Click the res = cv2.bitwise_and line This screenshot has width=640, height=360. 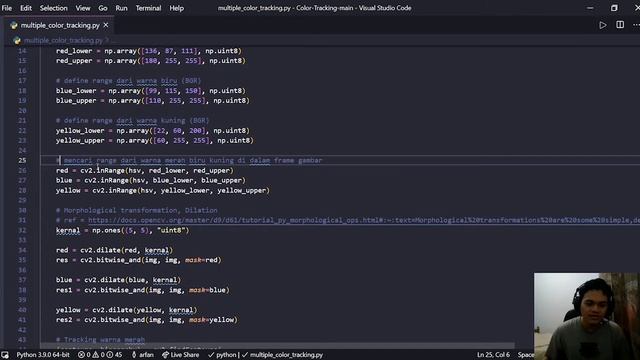138,260
